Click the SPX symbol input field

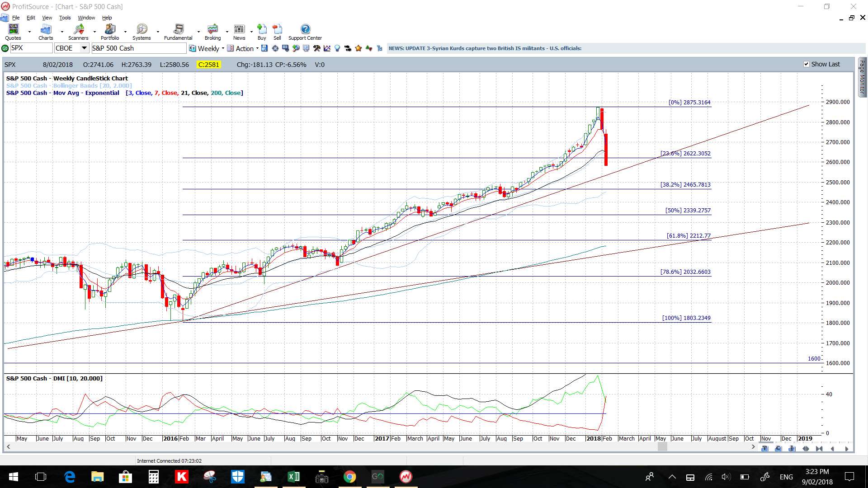pyautogui.click(x=31, y=48)
